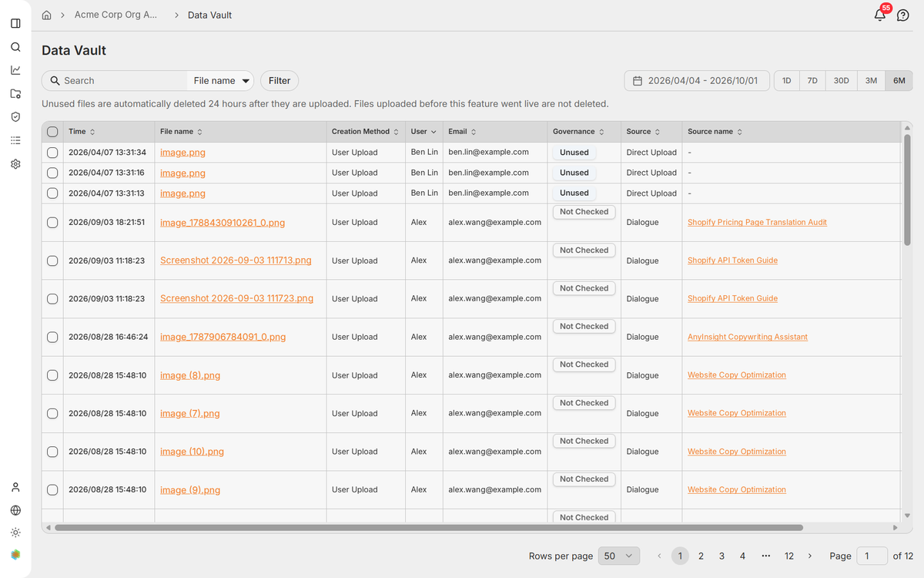The image size is (924, 578).
Task: Select all rows header checkbox
Action: [x=52, y=132]
